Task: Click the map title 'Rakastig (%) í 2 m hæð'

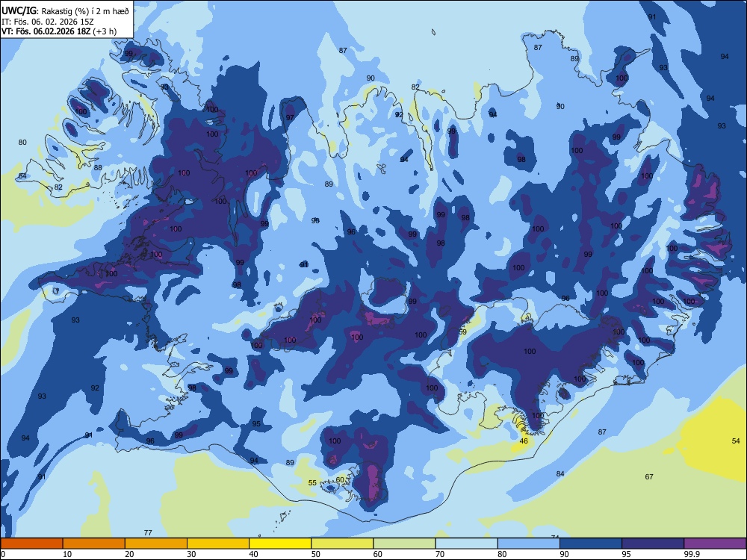Action: pos(85,11)
